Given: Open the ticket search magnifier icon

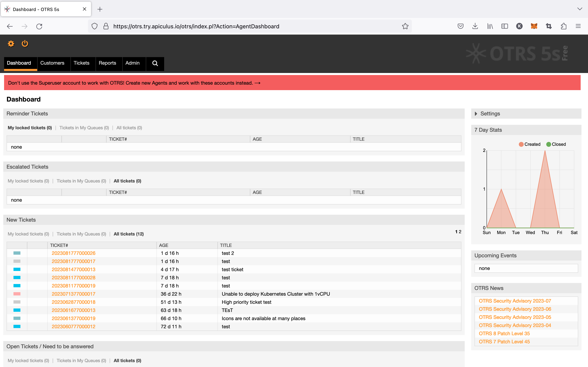Looking at the screenshot, I should click(155, 63).
